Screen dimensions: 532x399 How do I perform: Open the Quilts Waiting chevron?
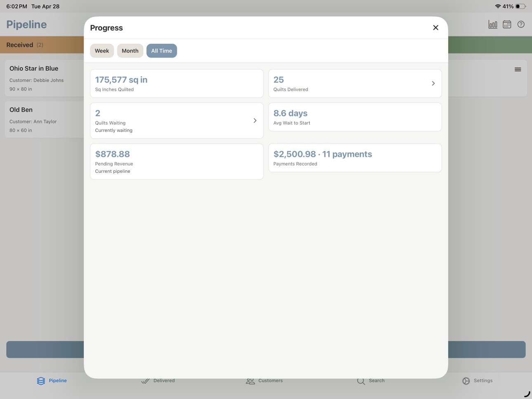pyautogui.click(x=255, y=120)
